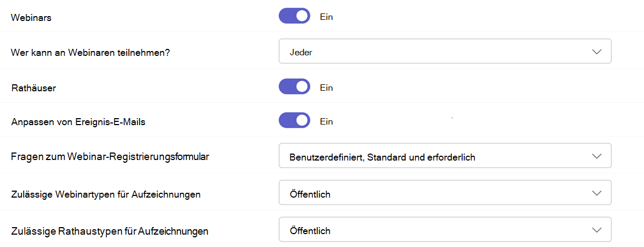Open Zulässige Webinartypen für Aufzeichnungen dropdown
Image resolution: width=644 pixels, height=247 pixels.
444,193
